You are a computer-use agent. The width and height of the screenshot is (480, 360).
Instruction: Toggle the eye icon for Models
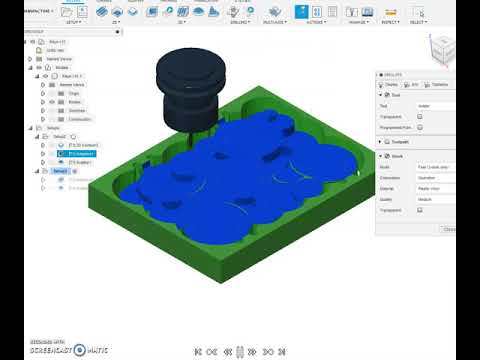tap(39, 67)
